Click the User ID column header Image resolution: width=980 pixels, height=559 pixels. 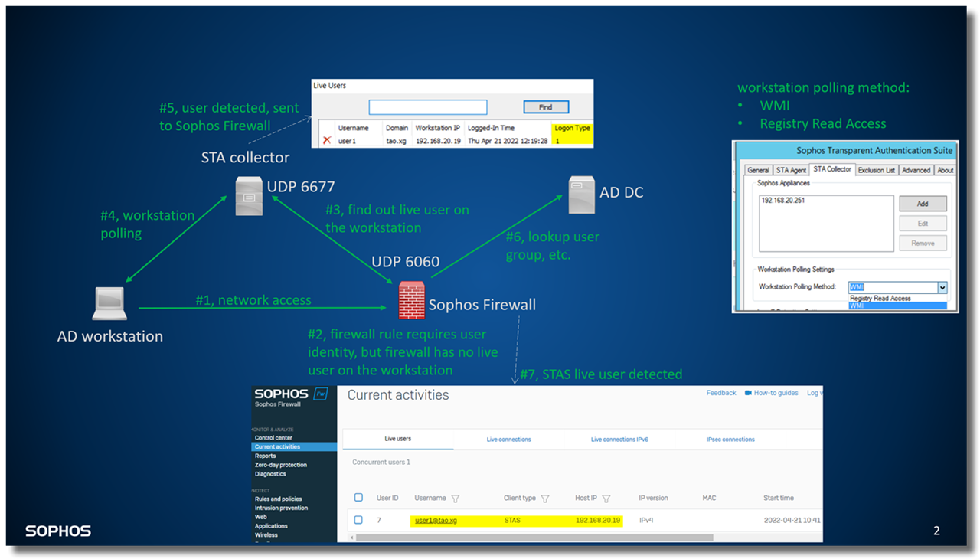(387, 498)
